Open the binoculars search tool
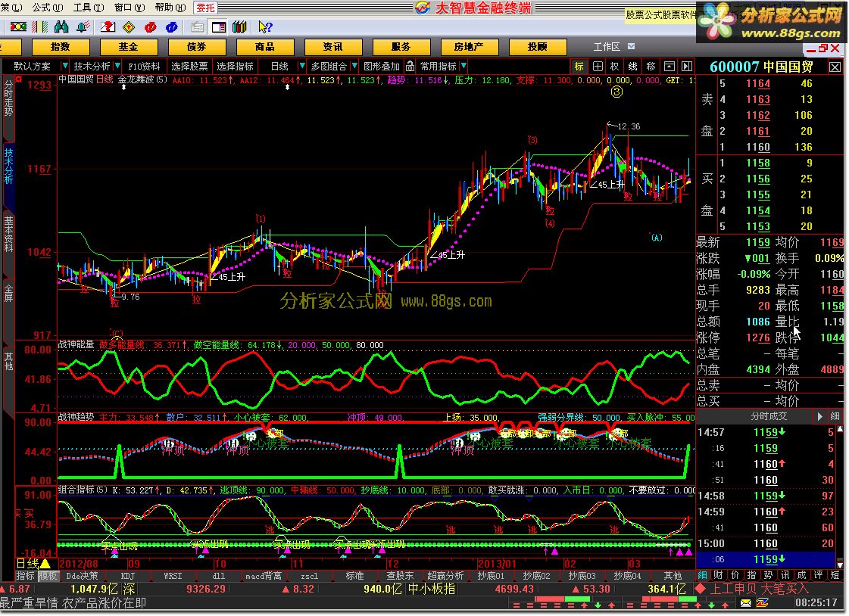Viewport: 849px width, 616px height. (61, 26)
